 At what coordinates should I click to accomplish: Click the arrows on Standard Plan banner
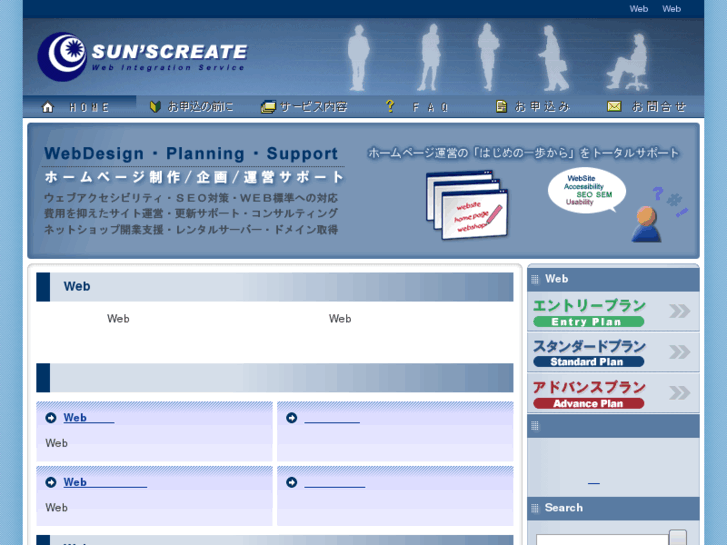pyautogui.click(x=680, y=352)
